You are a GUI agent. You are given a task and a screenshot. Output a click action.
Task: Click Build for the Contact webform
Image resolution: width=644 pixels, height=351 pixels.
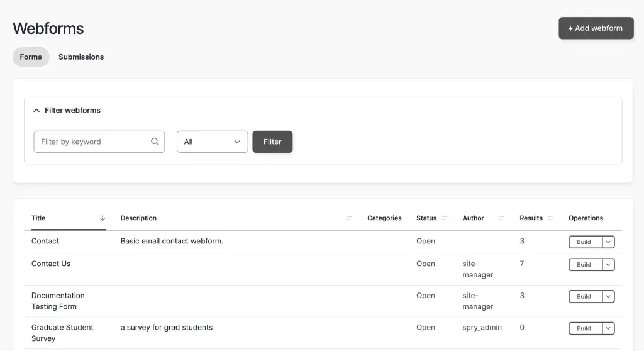[x=584, y=242]
